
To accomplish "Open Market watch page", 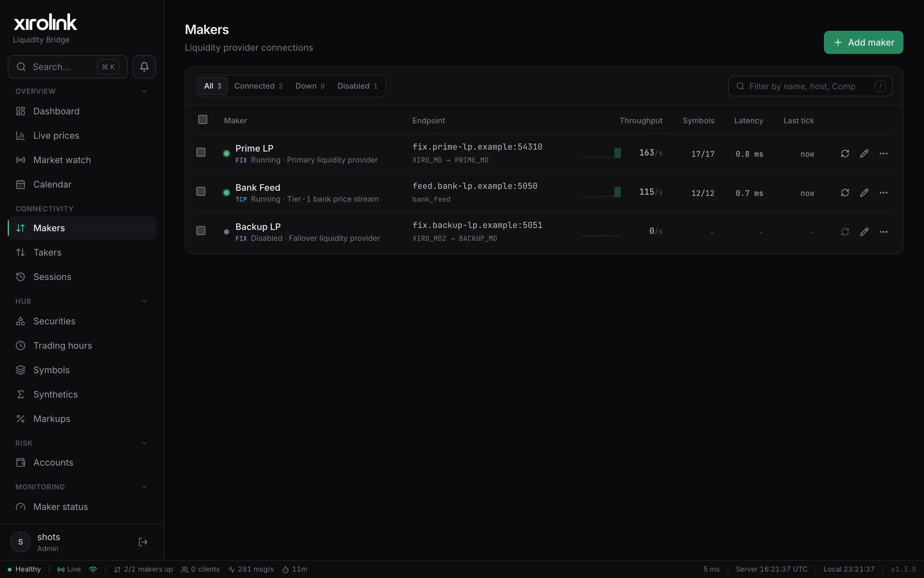I will 82,160.
